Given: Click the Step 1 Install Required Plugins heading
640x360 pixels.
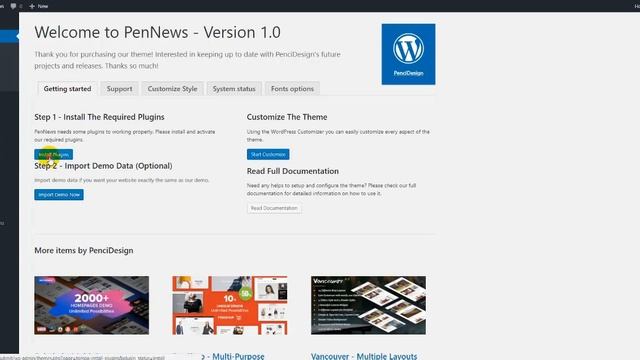Looking at the screenshot, I should click(x=99, y=117).
